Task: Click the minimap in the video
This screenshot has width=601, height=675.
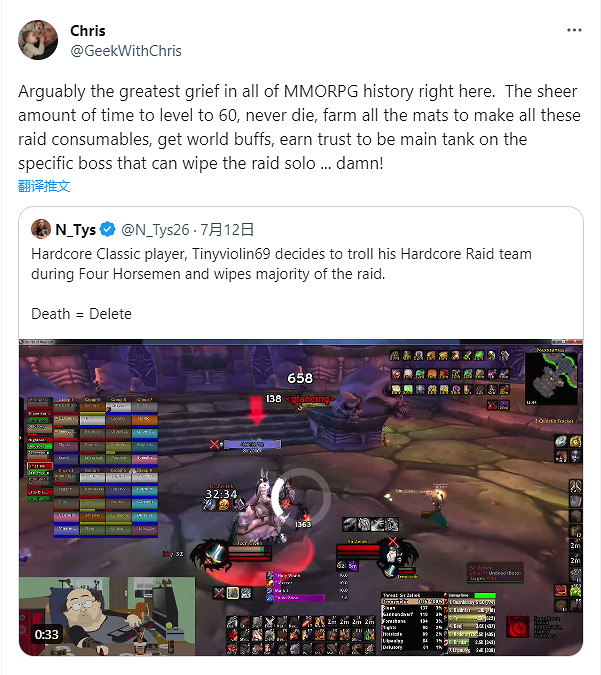Action: pyautogui.click(x=552, y=377)
